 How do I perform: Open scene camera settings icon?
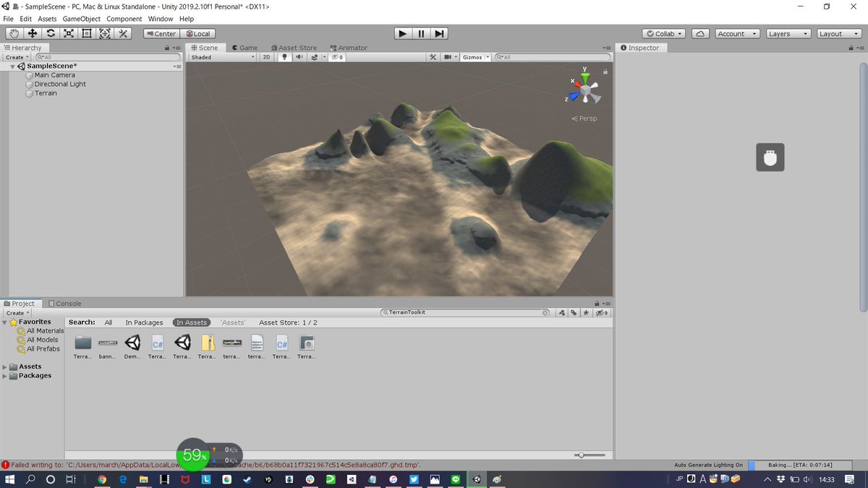point(449,57)
